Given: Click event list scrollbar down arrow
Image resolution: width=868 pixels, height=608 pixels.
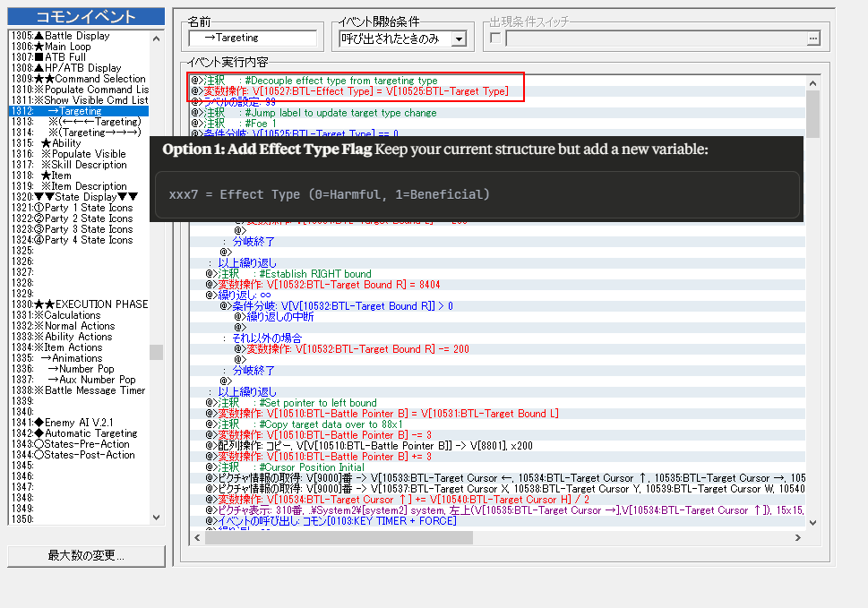Looking at the screenshot, I should tap(156, 518).
